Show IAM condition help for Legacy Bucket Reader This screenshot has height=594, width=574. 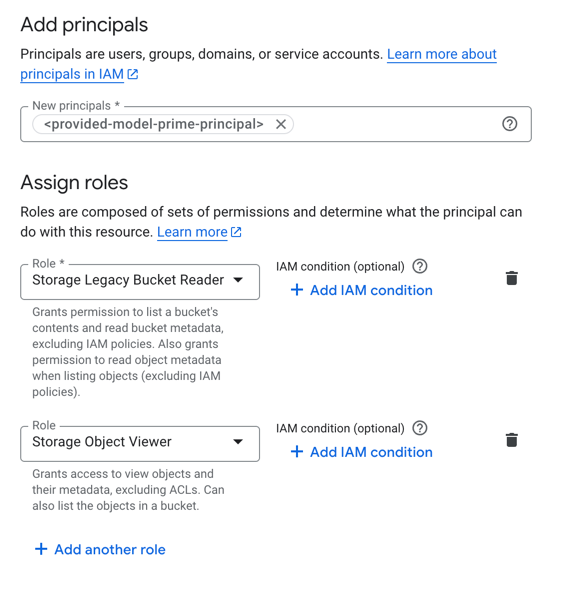click(x=420, y=266)
